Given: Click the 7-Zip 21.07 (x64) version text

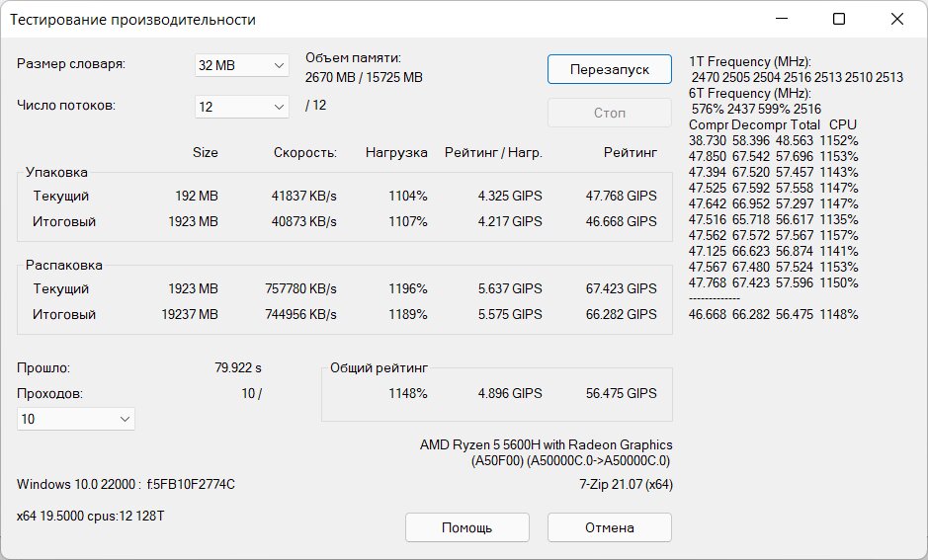Looking at the screenshot, I should pyautogui.click(x=625, y=484).
